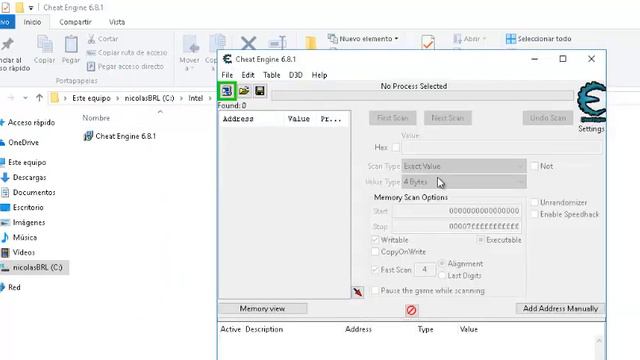
Task: Expand breadcrumb chevron after nicolasBRL (C:)
Action: coord(181,98)
